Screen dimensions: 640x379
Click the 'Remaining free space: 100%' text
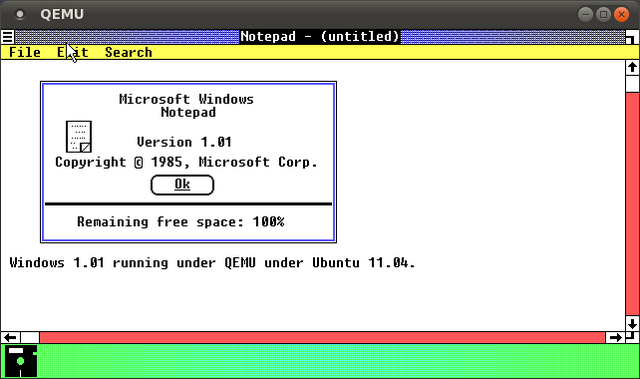(x=181, y=222)
